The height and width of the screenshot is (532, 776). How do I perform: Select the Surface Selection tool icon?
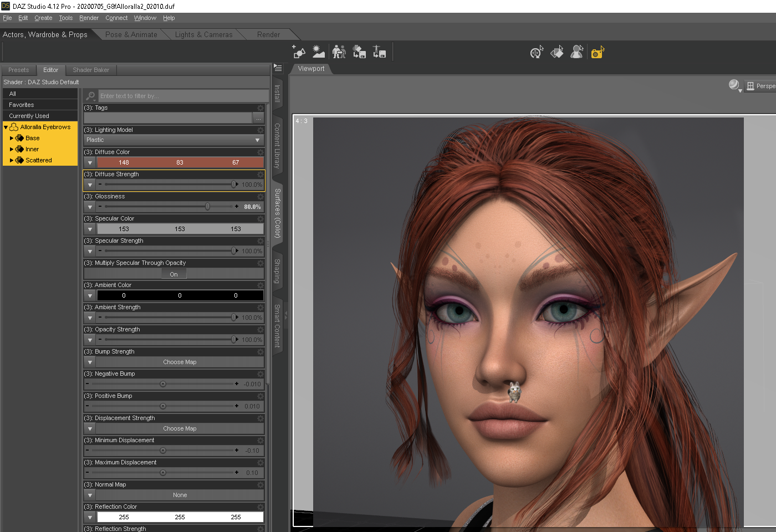557,52
